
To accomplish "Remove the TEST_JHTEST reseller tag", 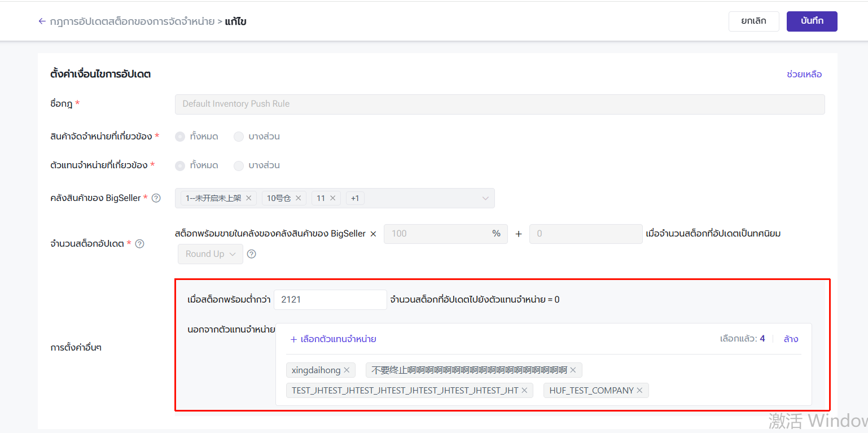I will pos(524,391).
